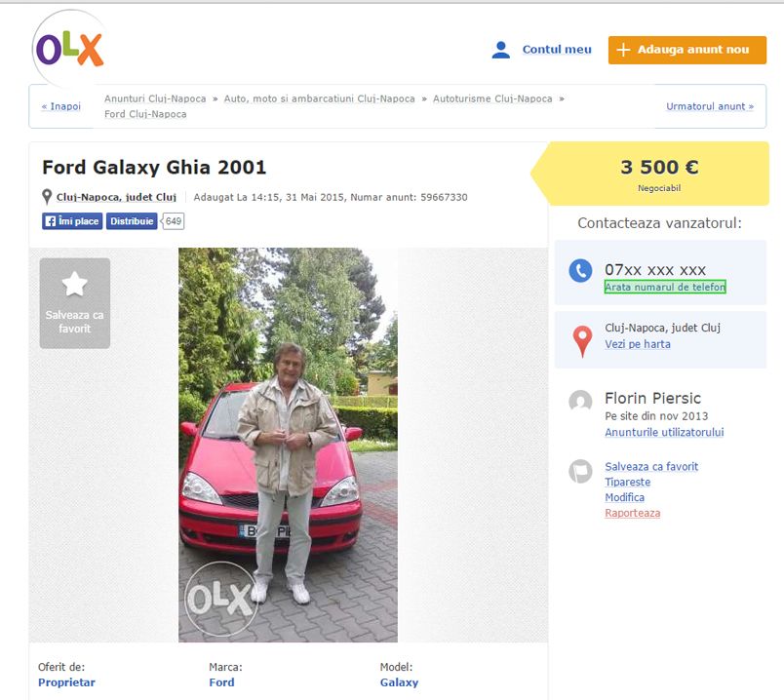Click the star favorite icon on photo

[x=75, y=284]
